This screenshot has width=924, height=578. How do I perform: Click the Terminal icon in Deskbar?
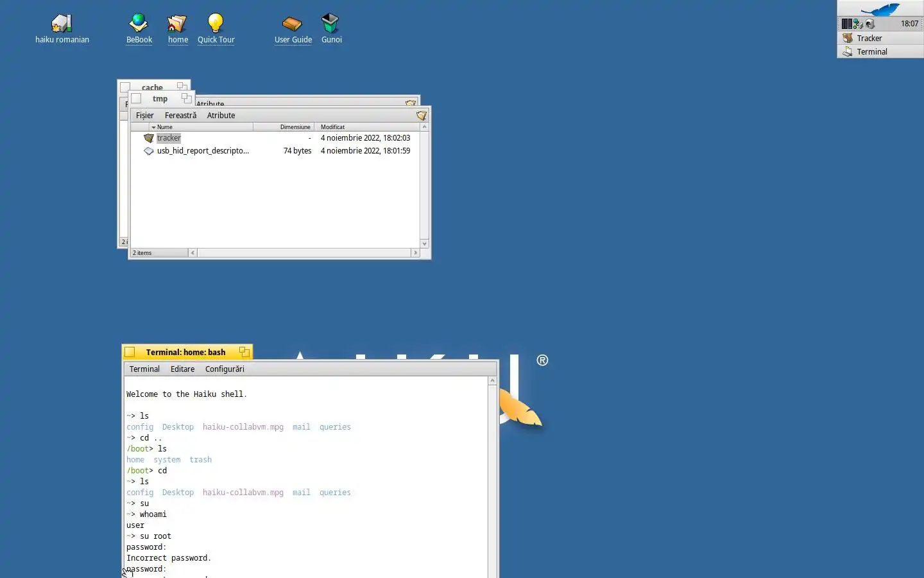848,51
